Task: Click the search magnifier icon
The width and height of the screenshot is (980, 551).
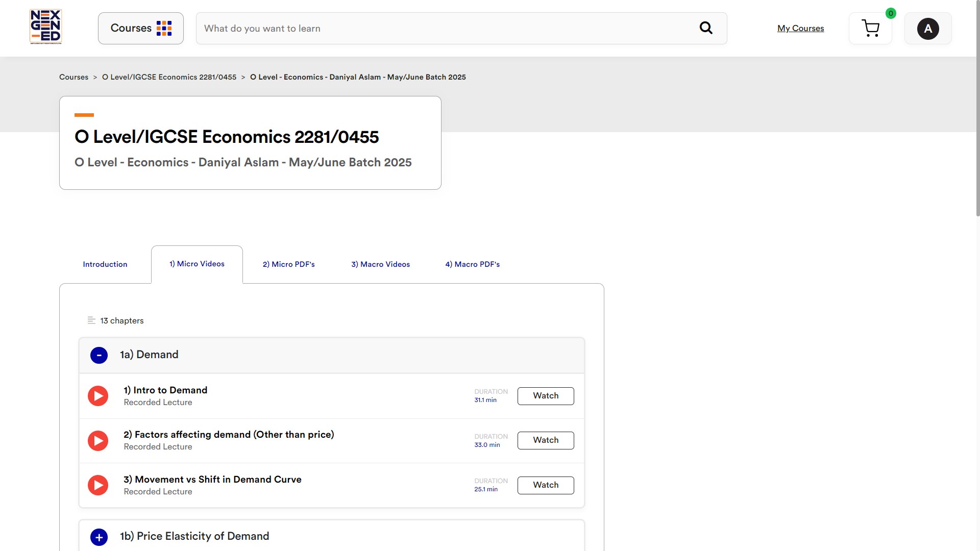Action: [705, 28]
